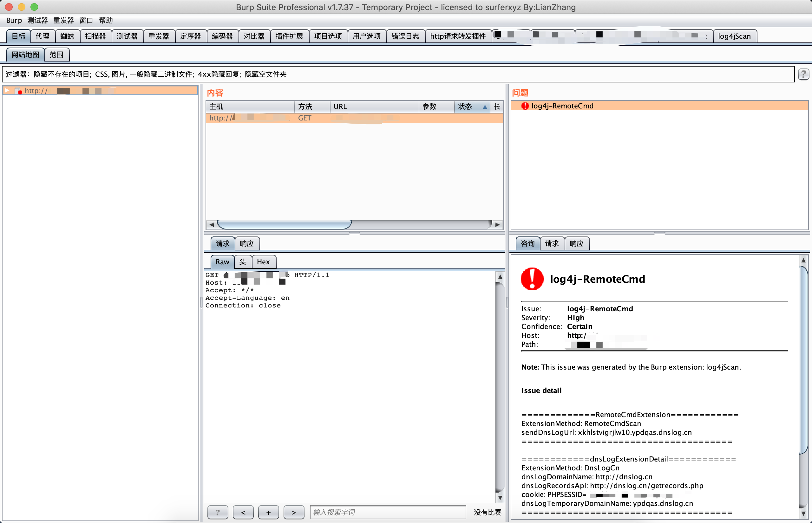Viewport: 812px width, 523px height.
Task: Click the right scroll arrow of content table
Action: point(497,224)
